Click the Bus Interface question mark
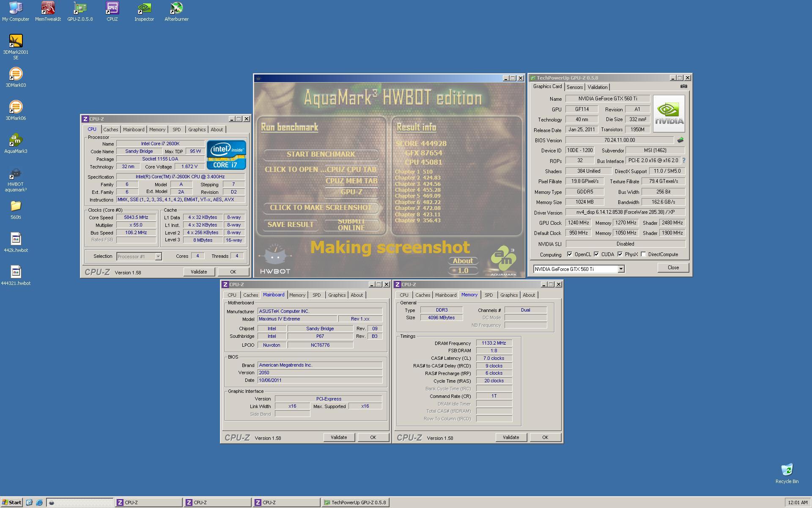Screen dimensions: 812x508 coord(684,160)
